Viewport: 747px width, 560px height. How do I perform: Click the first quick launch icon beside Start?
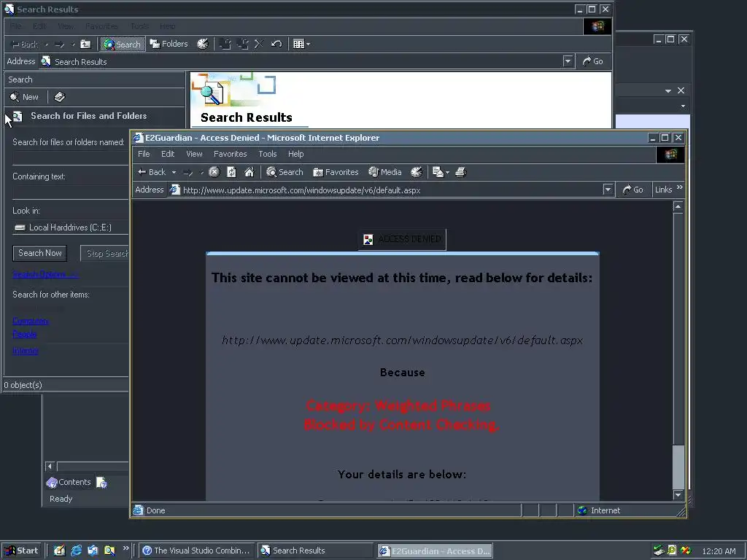pos(59,551)
